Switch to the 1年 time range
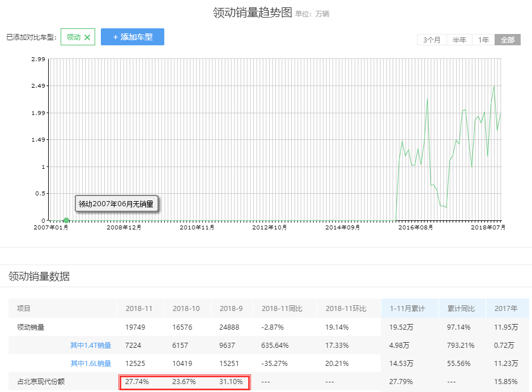The width and height of the screenshot is (532, 392). [483, 40]
